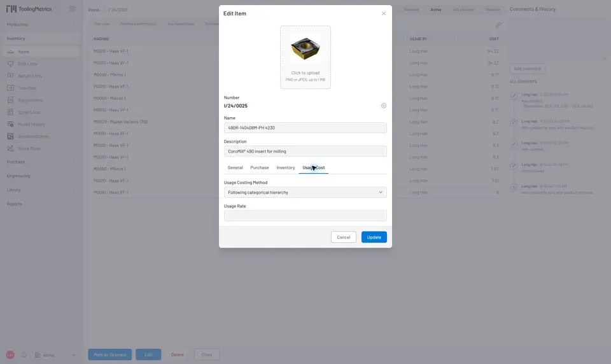Click the Mark as Obsolete button

(x=110, y=354)
